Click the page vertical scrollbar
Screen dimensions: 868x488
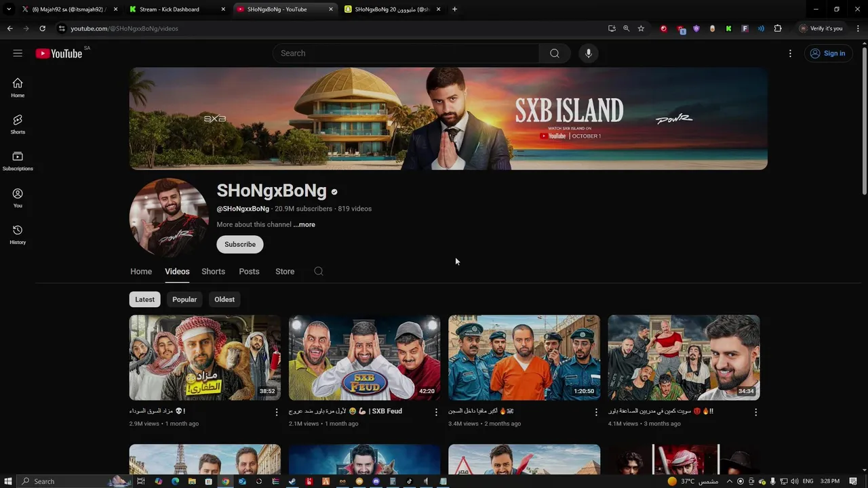[864, 122]
